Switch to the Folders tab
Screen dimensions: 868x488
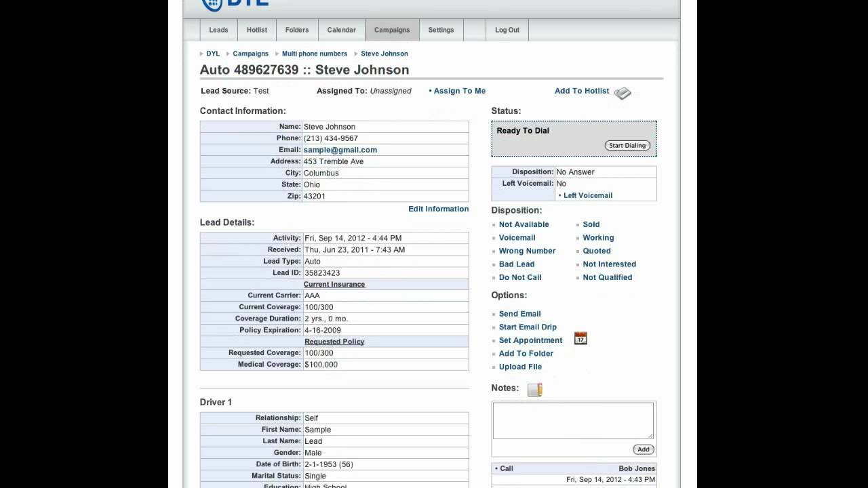297,30
